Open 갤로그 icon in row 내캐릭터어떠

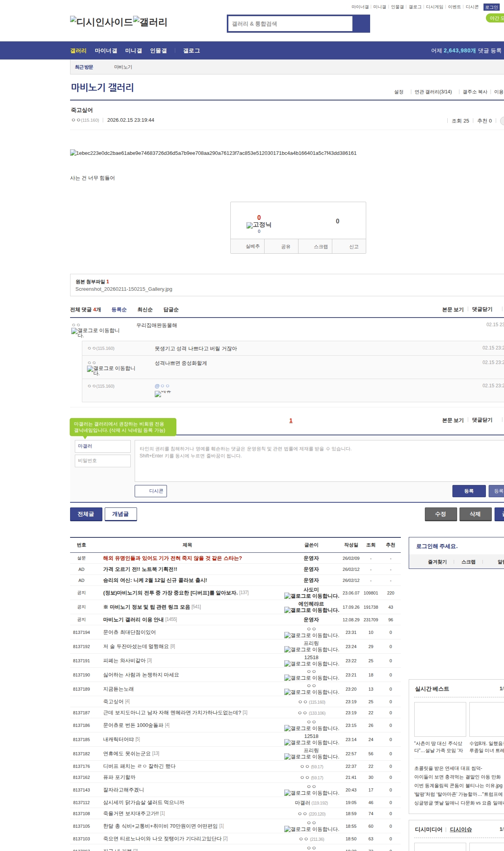(x=311, y=742)
